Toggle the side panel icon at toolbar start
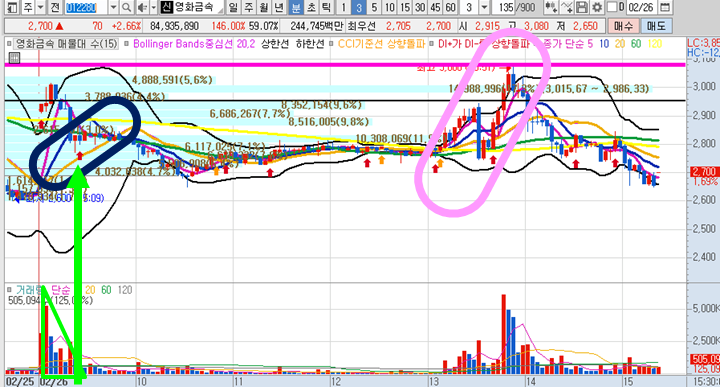 tap(12, 7)
